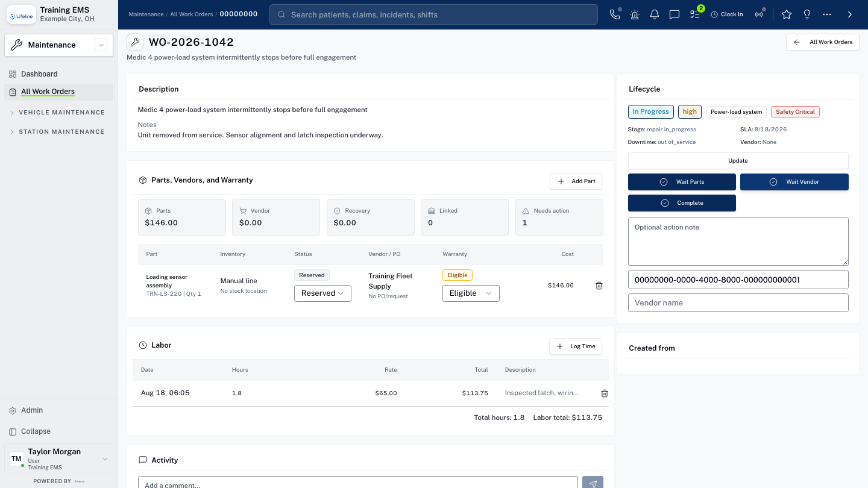Click Maintenance breadcrumb link

pyautogui.click(x=146, y=14)
